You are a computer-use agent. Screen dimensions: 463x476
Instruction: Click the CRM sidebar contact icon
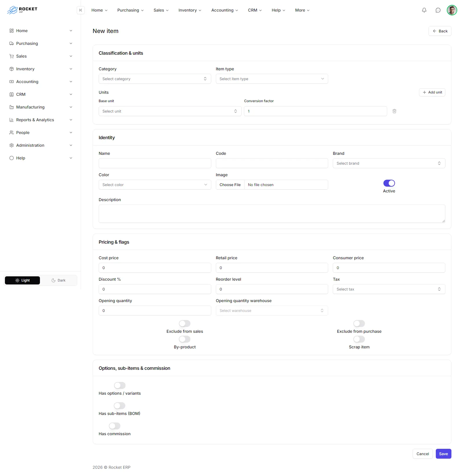pyautogui.click(x=12, y=94)
